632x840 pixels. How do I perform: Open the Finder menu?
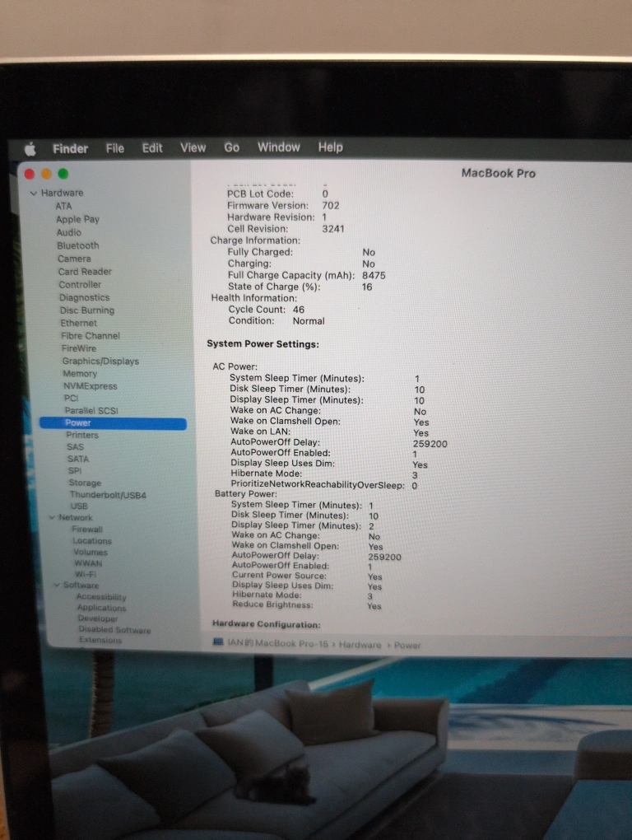(x=70, y=148)
